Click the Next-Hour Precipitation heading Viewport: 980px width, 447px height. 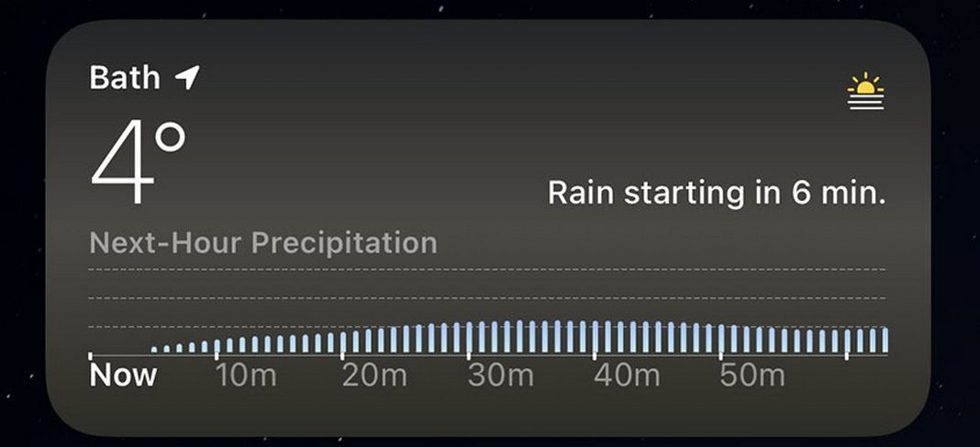(x=263, y=242)
